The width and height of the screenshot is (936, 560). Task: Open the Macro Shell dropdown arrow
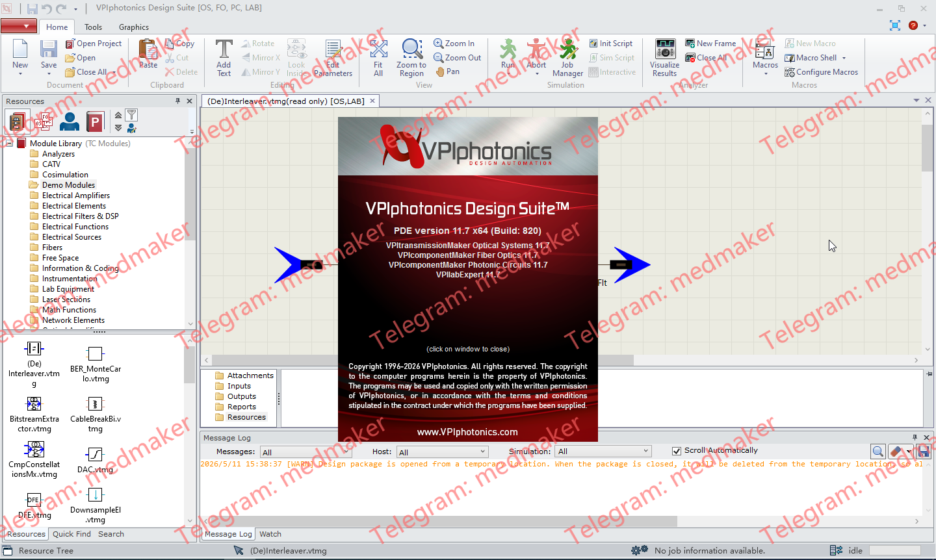click(x=844, y=58)
